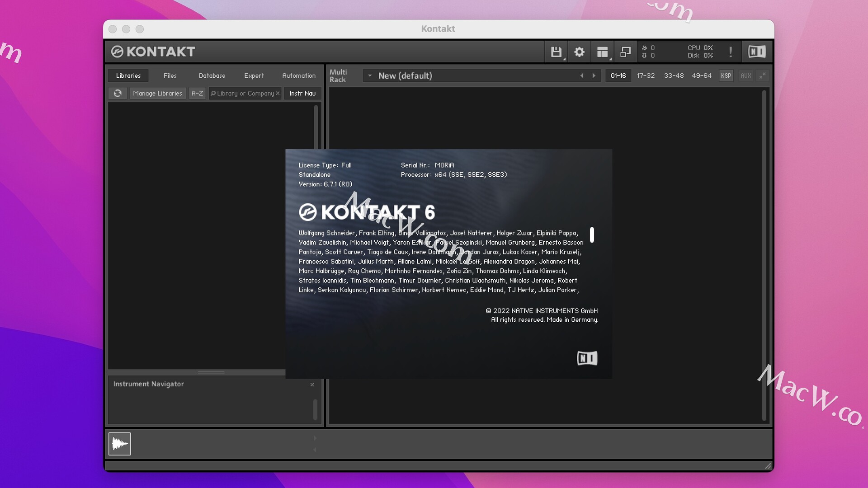The width and height of the screenshot is (868, 488).
Task: Click the Serial Nr. MORiA text
Action: tap(427, 165)
